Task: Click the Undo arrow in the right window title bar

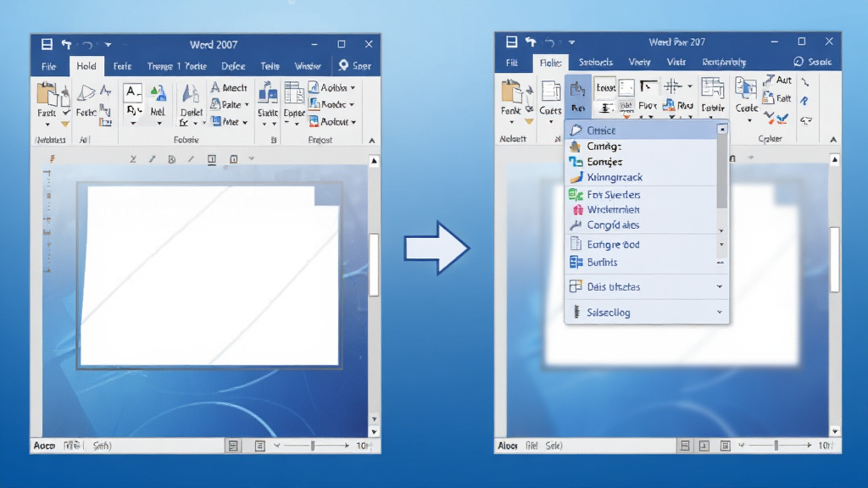Action: click(x=531, y=42)
